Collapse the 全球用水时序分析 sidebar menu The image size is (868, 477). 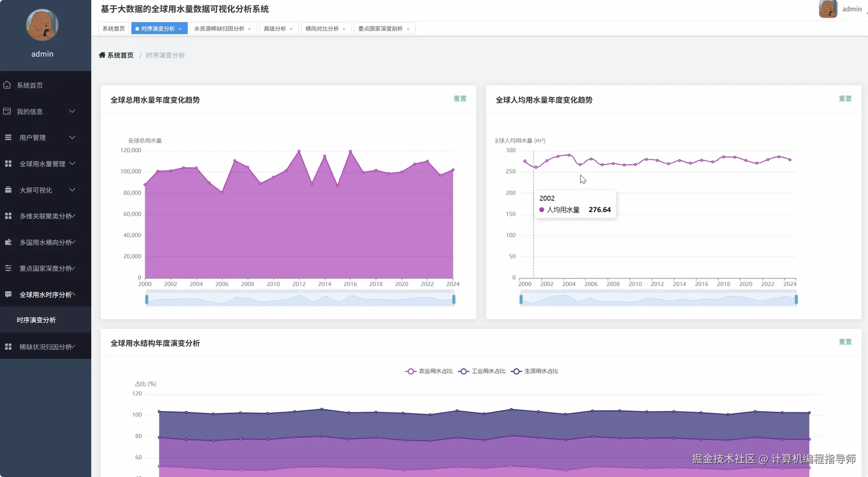click(45, 295)
